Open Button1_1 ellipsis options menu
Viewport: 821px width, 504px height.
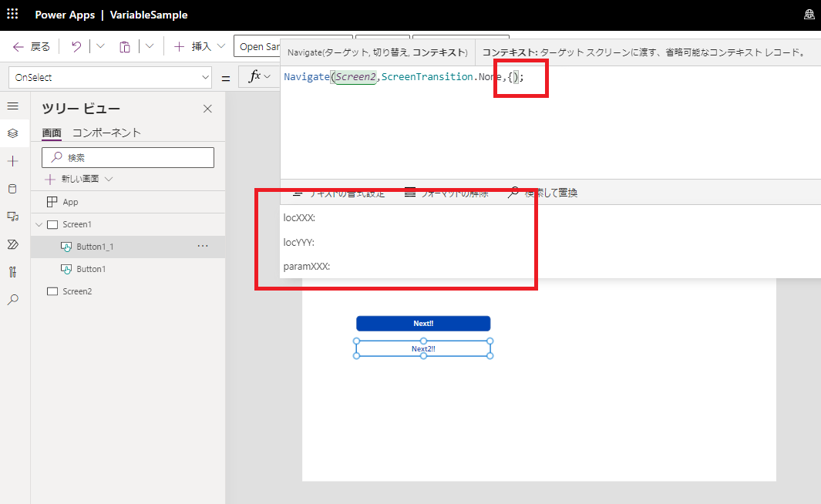pyautogui.click(x=203, y=246)
